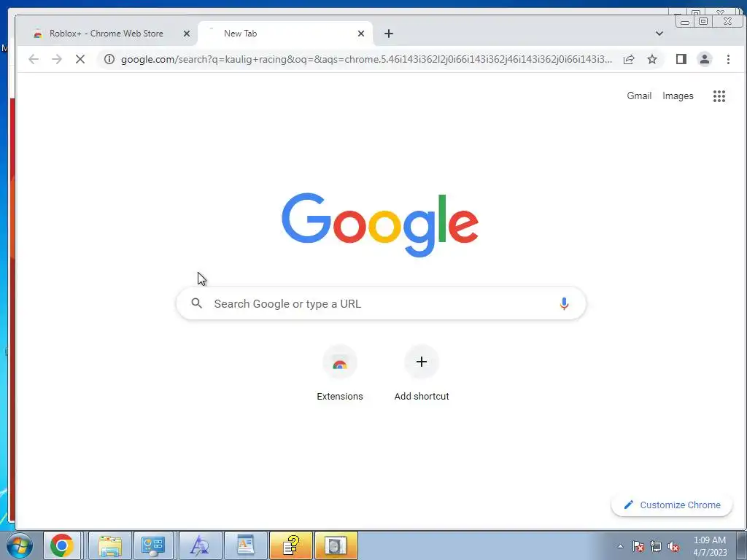747x560 pixels.
Task: Open Google Images link
Action: click(x=678, y=96)
